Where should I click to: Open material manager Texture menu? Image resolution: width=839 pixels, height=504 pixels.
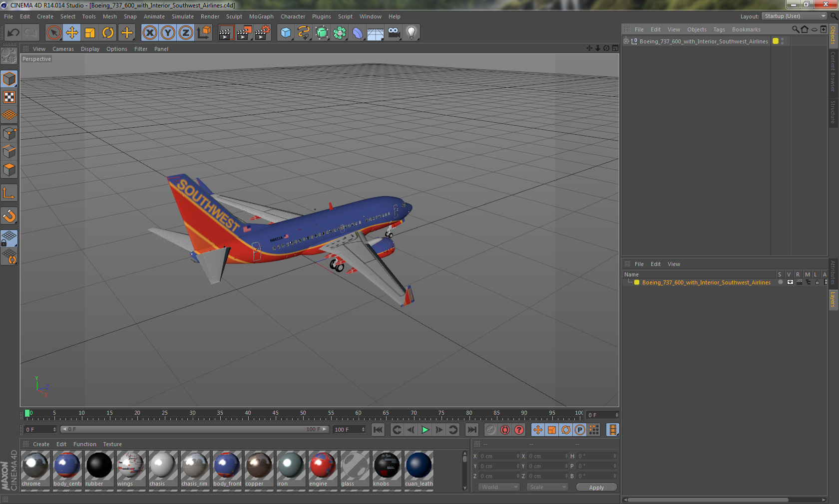point(112,444)
